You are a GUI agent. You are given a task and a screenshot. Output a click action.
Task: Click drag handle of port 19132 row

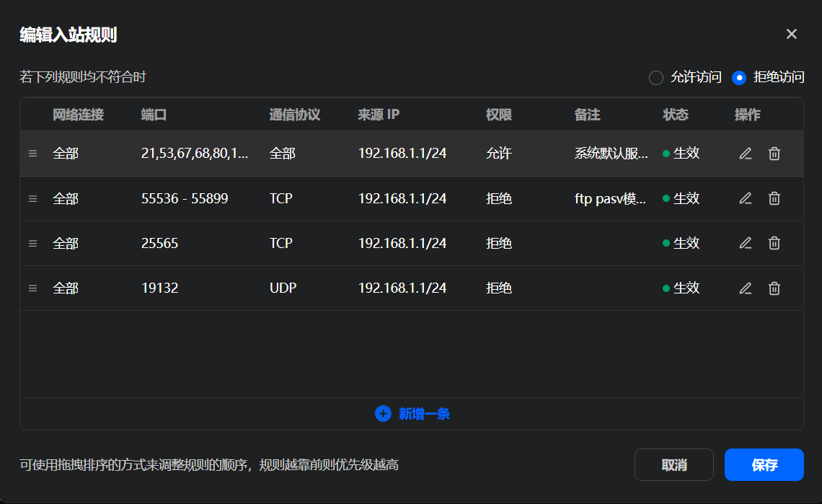[x=32, y=288]
